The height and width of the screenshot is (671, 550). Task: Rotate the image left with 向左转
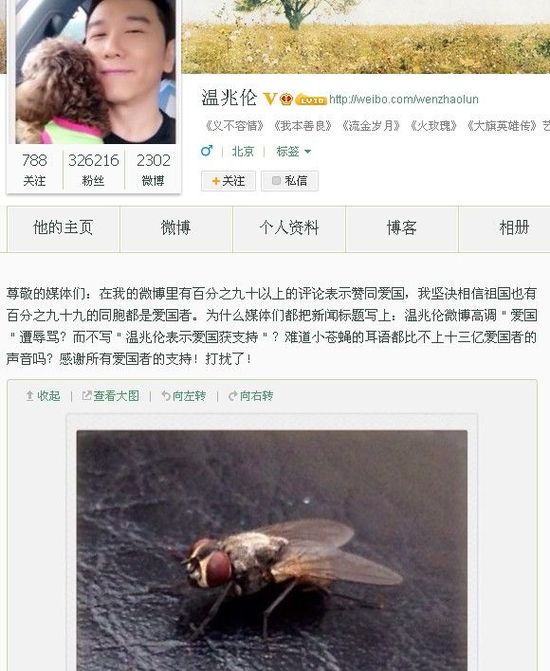[x=183, y=396]
